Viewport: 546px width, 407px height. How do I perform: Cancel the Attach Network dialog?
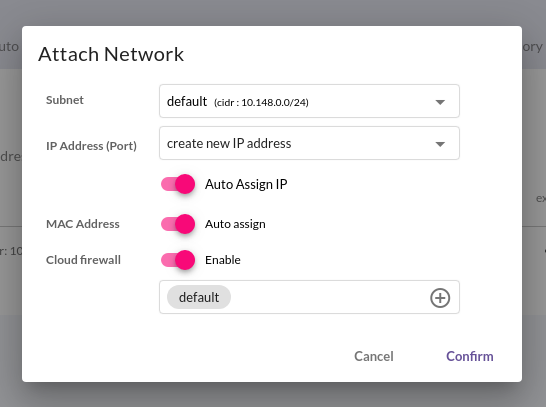[x=374, y=356]
